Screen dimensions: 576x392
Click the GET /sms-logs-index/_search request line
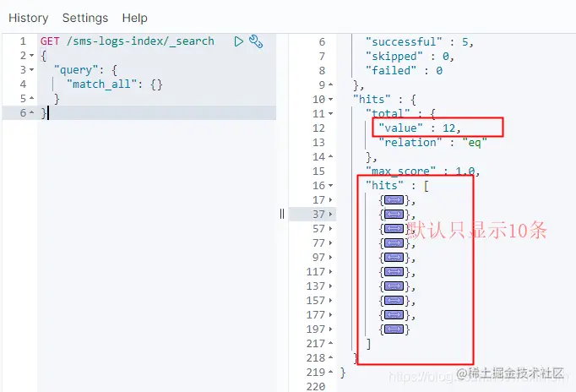(127, 41)
